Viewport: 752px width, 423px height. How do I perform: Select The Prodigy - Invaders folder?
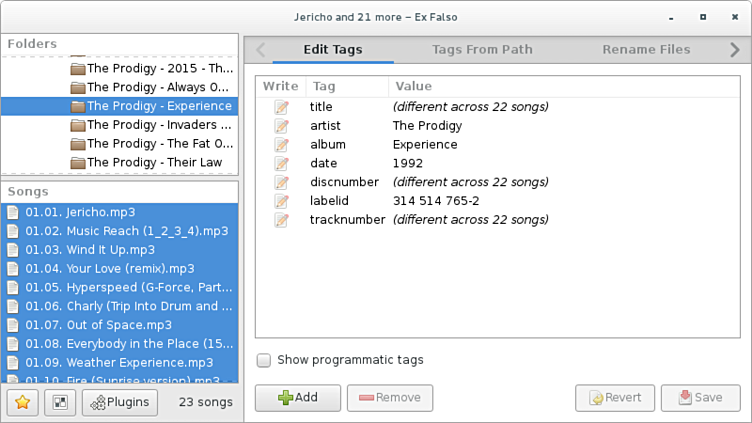(x=158, y=125)
